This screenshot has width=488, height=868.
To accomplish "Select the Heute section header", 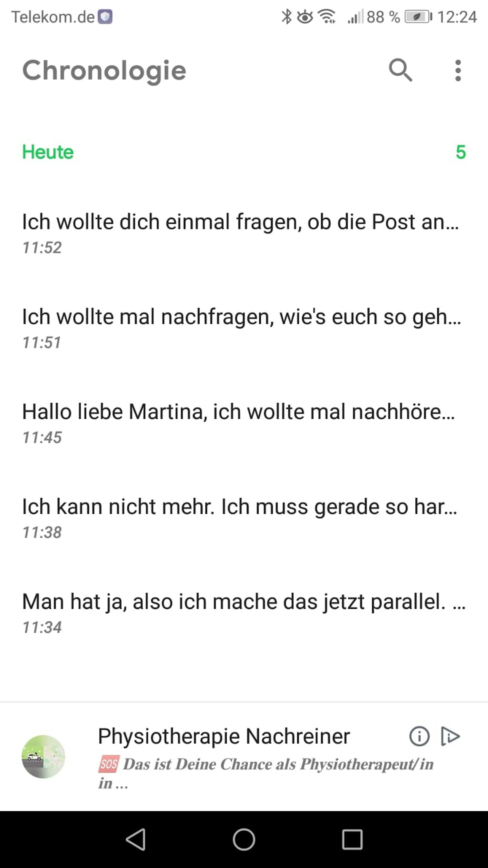I will pos(48,152).
